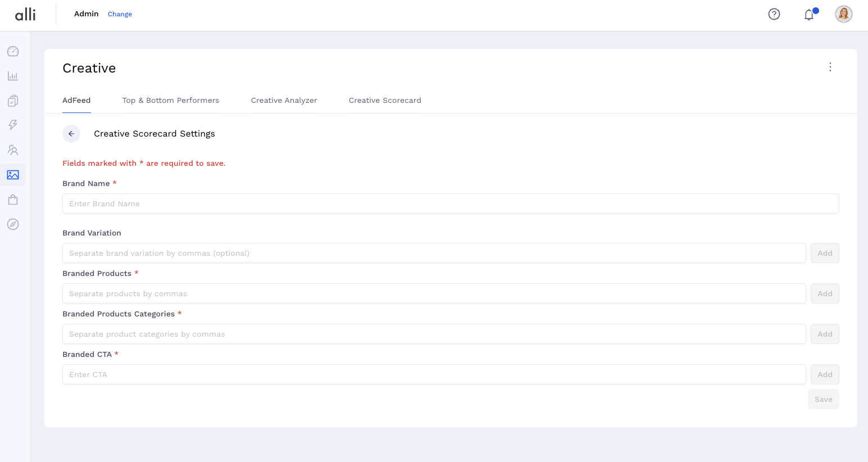Viewport: 868px width, 462px height.
Task: Open the lightning bolt sidebar icon
Action: tap(13, 125)
